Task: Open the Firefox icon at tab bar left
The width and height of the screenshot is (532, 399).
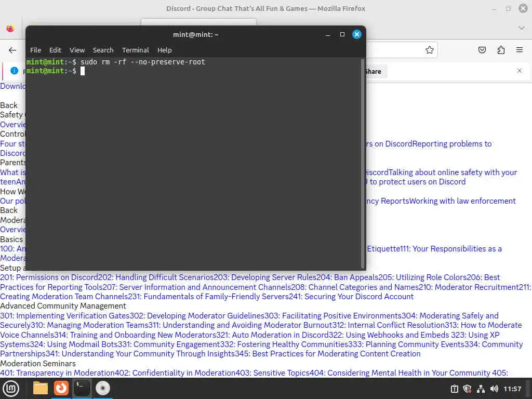Action: coord(10,29)
